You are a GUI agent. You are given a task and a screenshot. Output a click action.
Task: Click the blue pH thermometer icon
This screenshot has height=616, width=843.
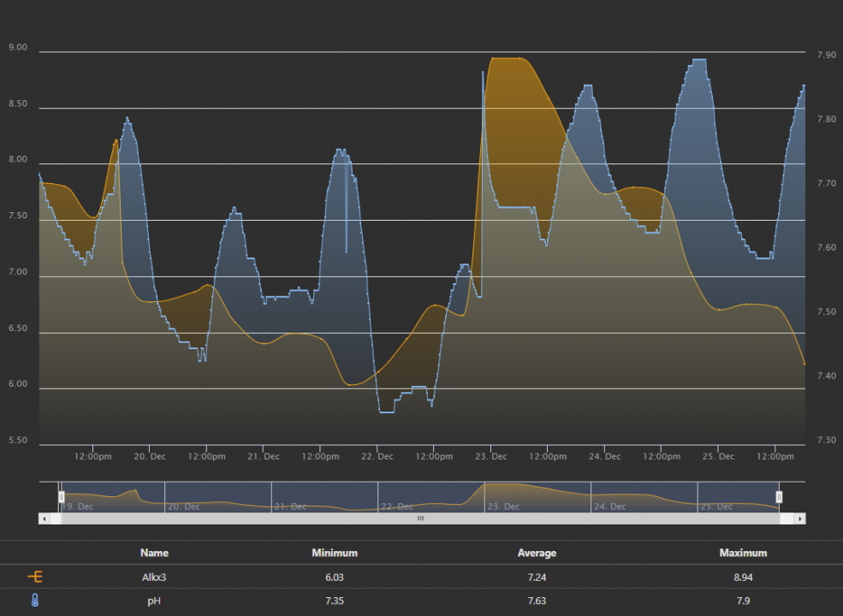tap(36, 601)
